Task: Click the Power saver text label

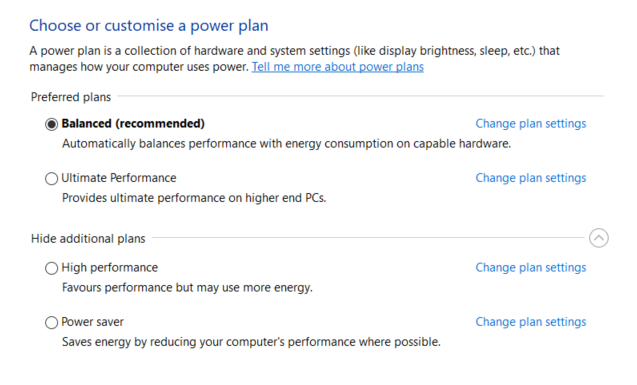Action: click(x=92, y=322)
